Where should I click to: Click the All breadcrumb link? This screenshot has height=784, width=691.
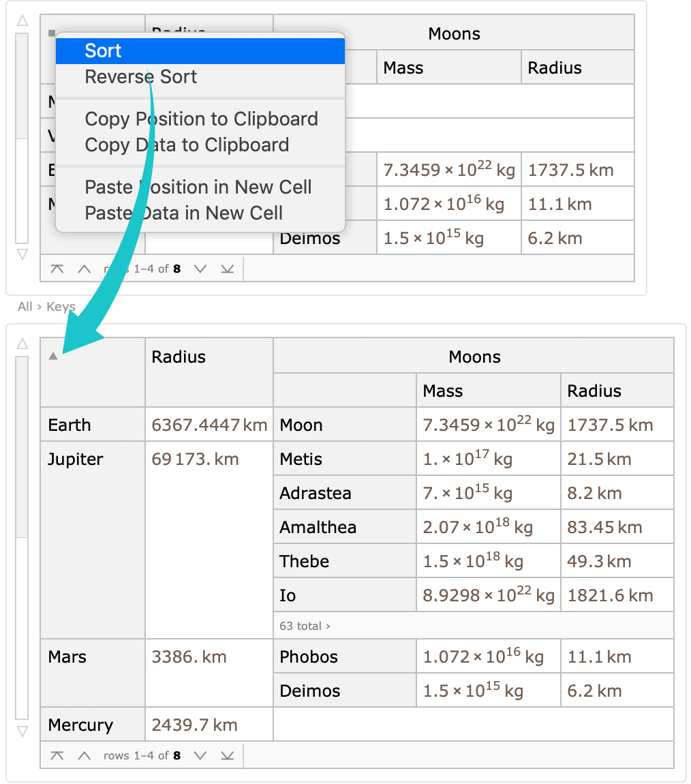pos(25,307)
